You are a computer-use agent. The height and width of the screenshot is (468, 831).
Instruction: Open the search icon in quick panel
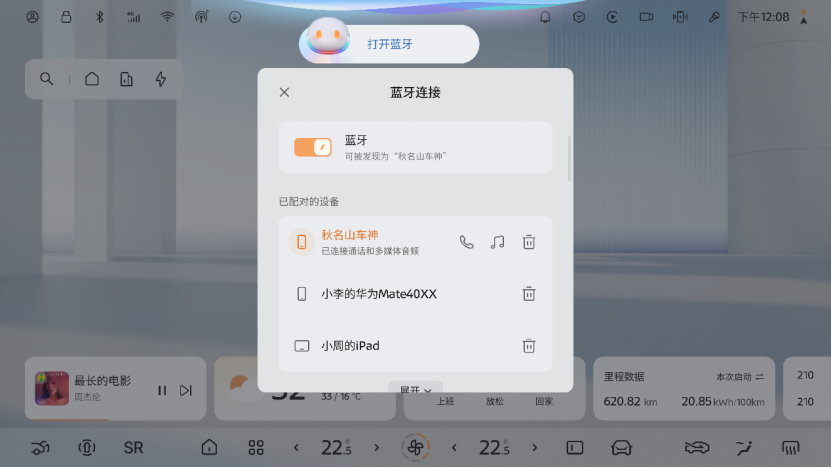point(47,79)
